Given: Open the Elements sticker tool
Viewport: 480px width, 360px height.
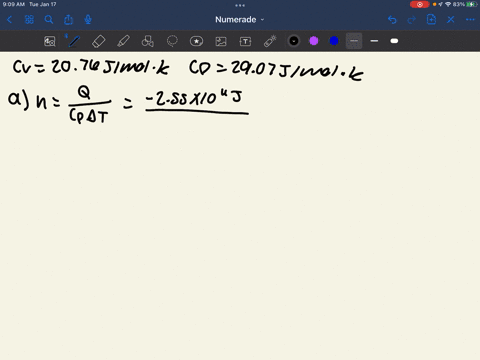Looking at the screenshot, I should click(x=196, y=41).
